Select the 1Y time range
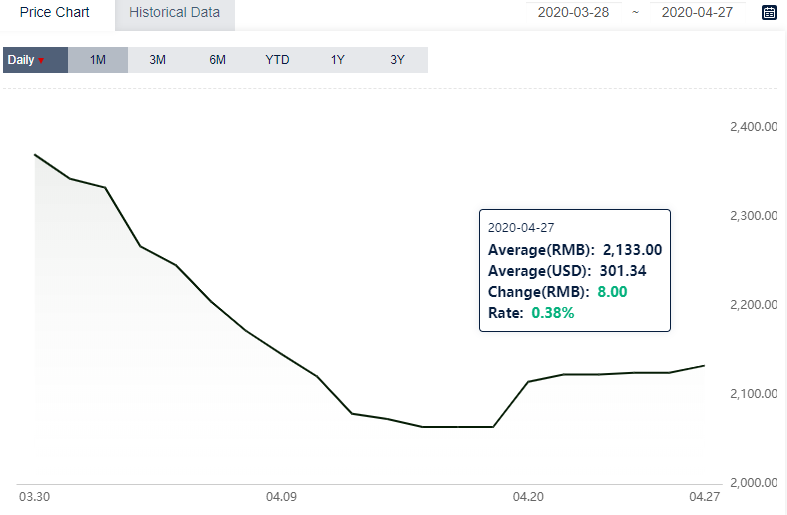 (338, 60)
